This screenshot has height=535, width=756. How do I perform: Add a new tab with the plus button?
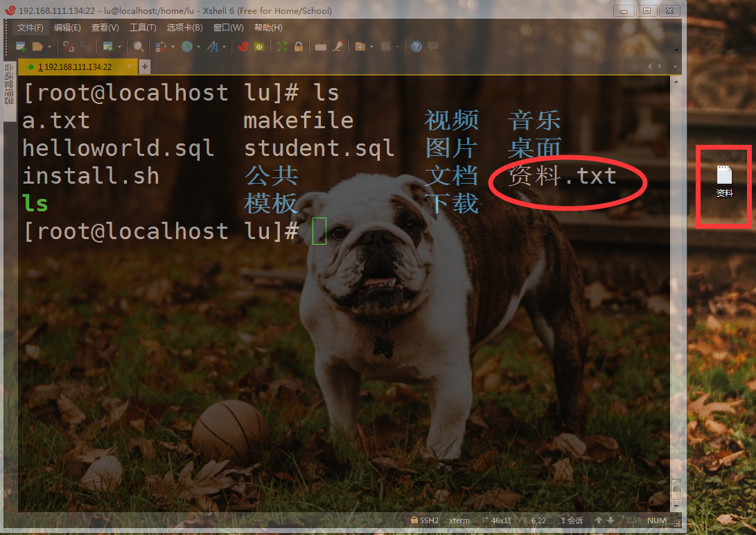[x=145, y=67]
